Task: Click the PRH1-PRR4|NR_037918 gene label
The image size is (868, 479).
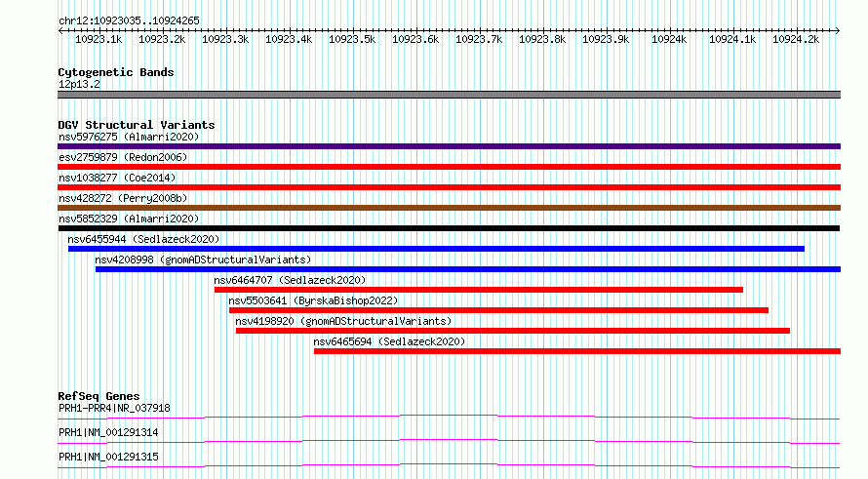Action: click(114, 408)
